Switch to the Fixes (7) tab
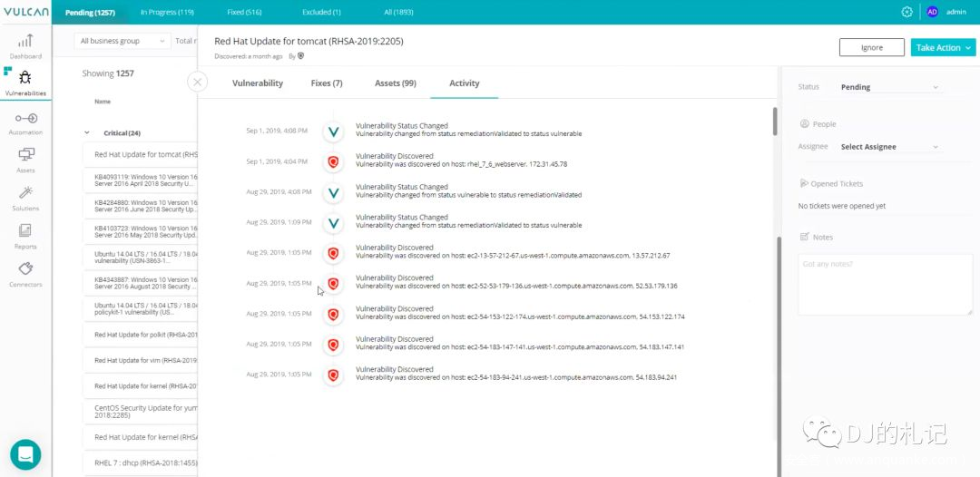Viewport: 980px width, 477px height. click(x=327, y=83)
